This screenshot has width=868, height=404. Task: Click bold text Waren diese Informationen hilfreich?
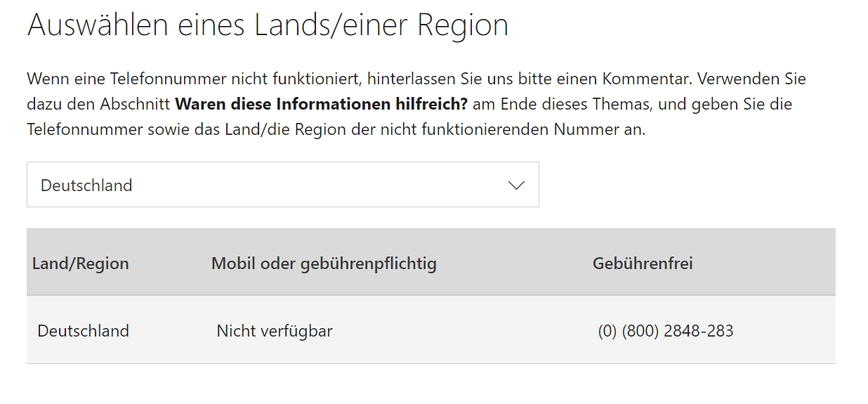coord(321,104)
